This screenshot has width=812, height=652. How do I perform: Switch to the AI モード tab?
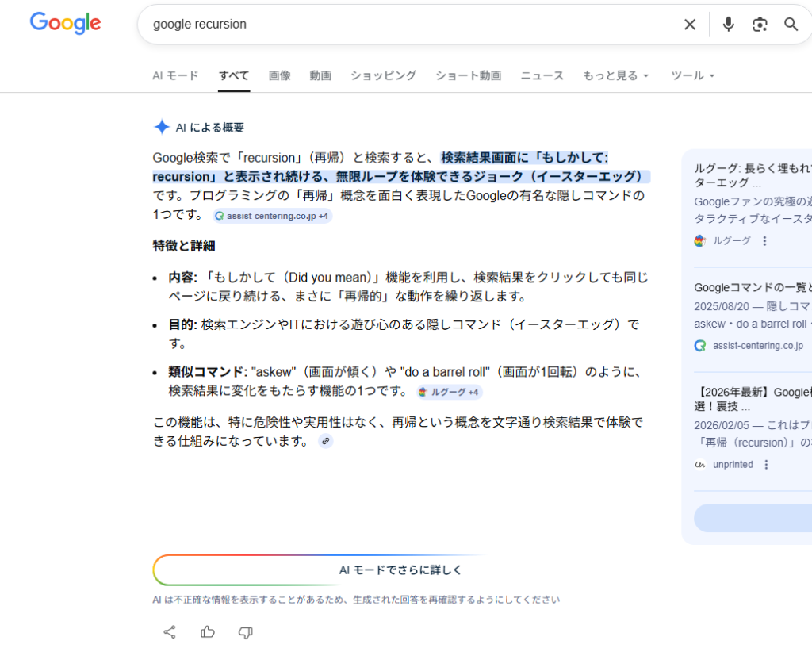(175, 75)
